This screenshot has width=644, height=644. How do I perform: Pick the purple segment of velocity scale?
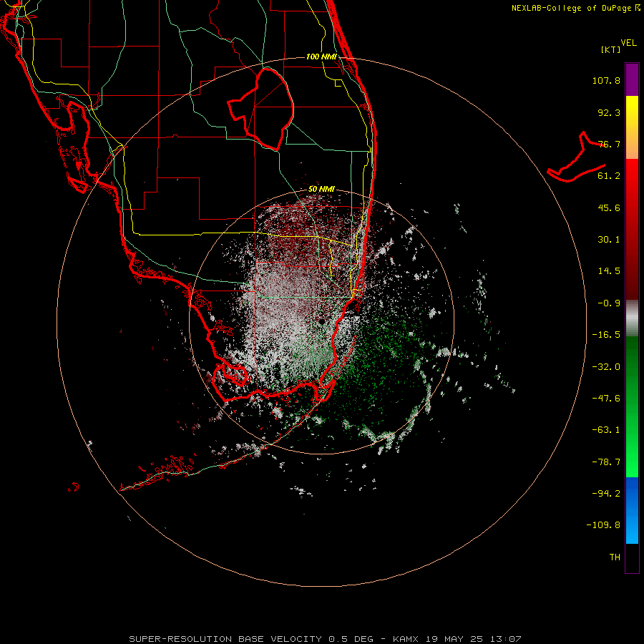click(x=632, y=79)
